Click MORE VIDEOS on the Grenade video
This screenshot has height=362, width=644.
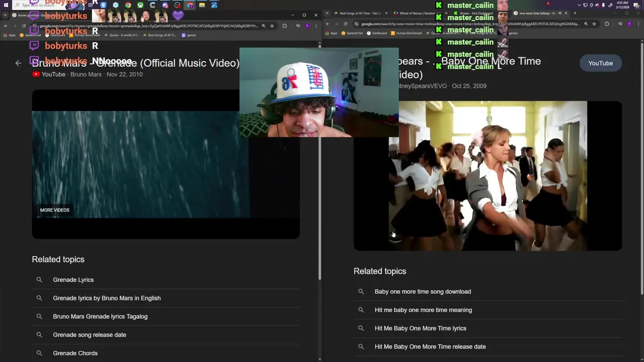coord(55,210)
